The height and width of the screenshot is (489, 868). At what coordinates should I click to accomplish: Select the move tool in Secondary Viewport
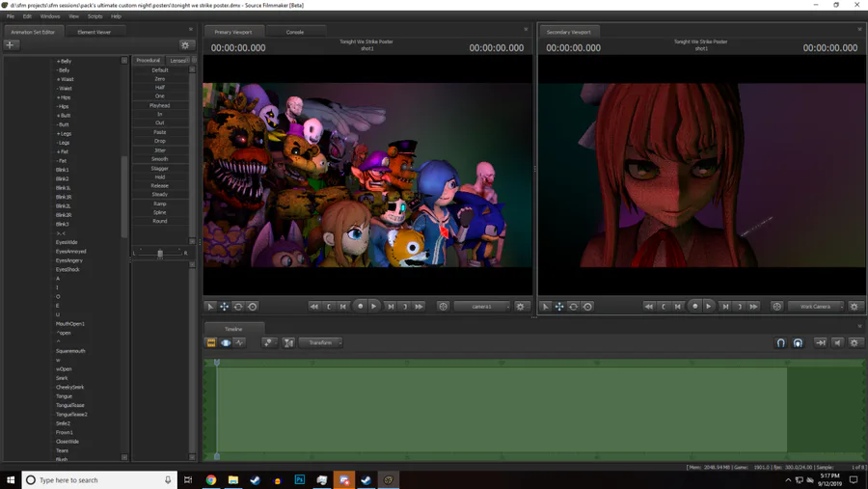[559, 307]
